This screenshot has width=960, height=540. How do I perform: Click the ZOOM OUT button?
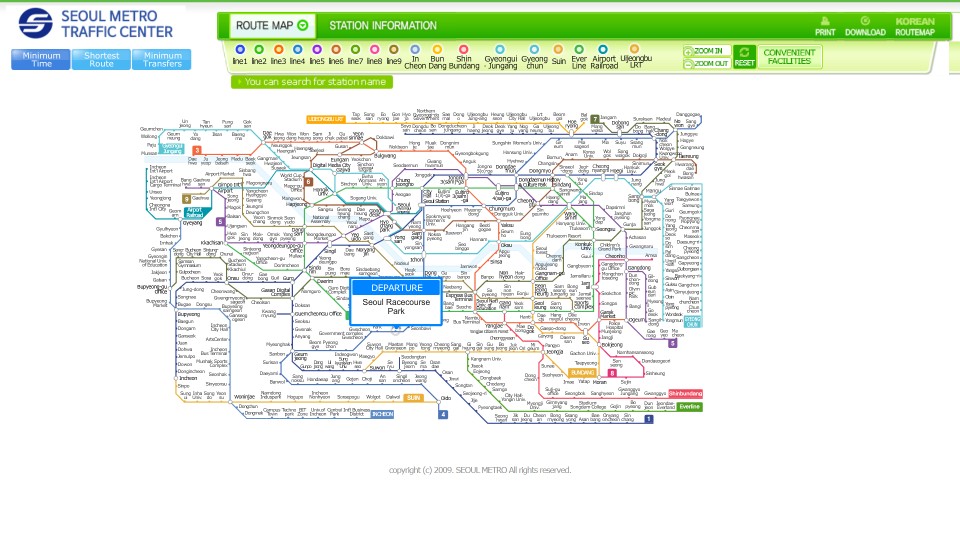tap(707, 63)
